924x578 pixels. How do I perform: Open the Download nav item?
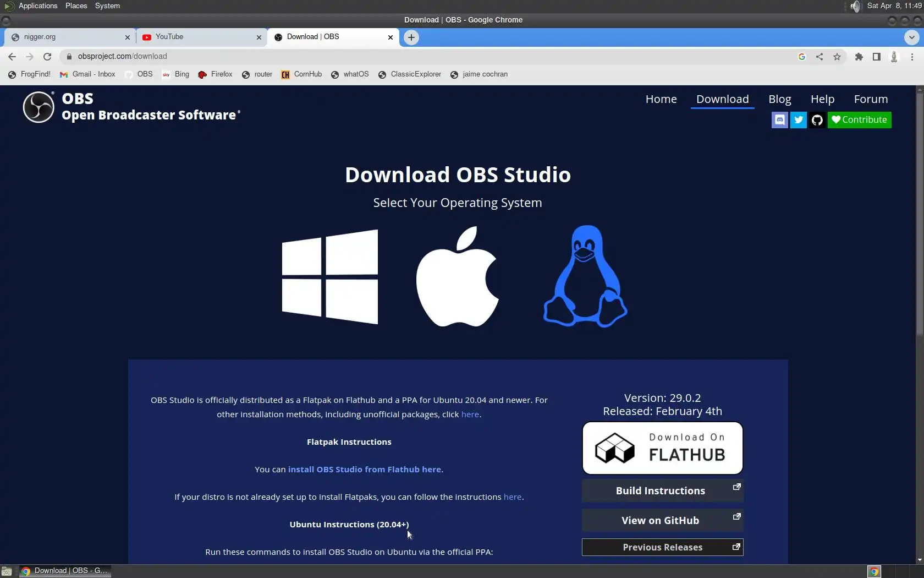coord(722,99)
